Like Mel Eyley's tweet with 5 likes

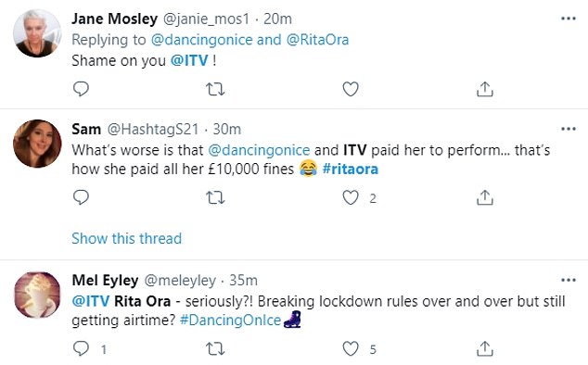point(351,349)
